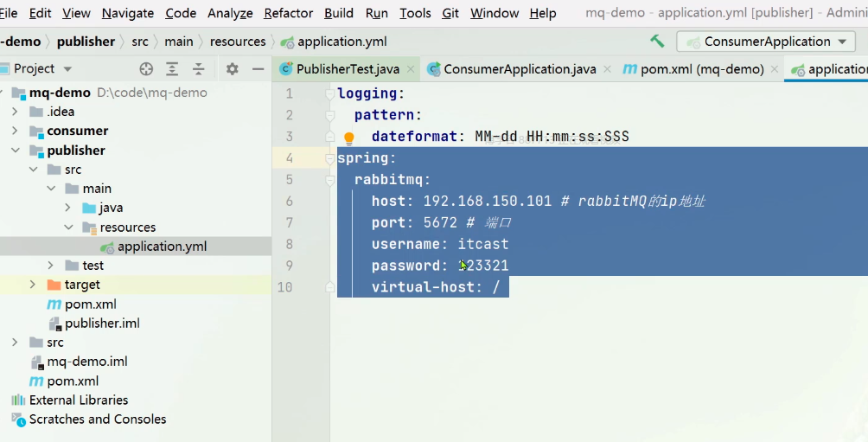
Task: Open the Edit menu
Action: 40,13
